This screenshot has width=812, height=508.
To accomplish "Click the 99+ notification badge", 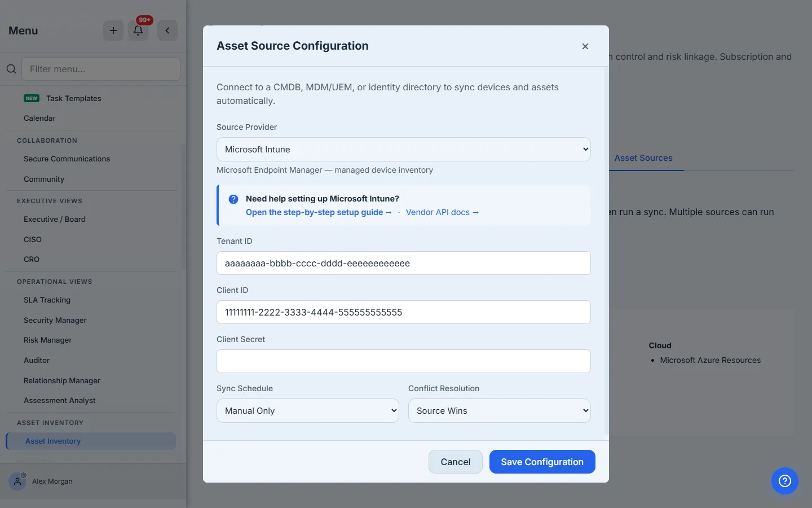I will (145, 20).
